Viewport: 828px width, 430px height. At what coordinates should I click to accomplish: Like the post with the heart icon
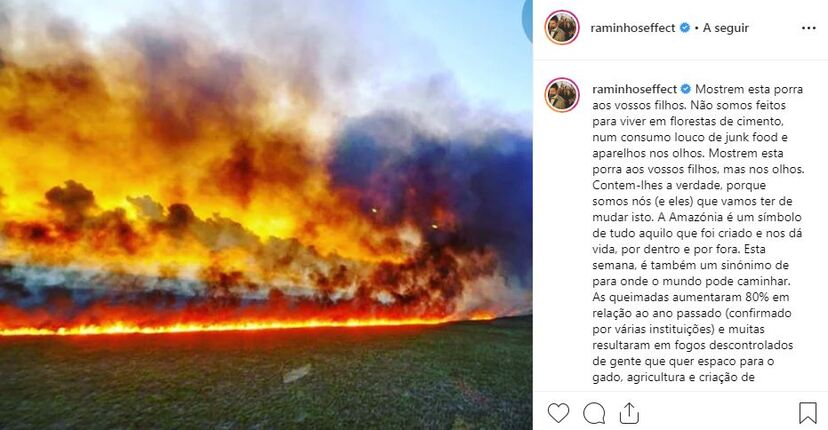pyautogui.click(x=558, y=413)
